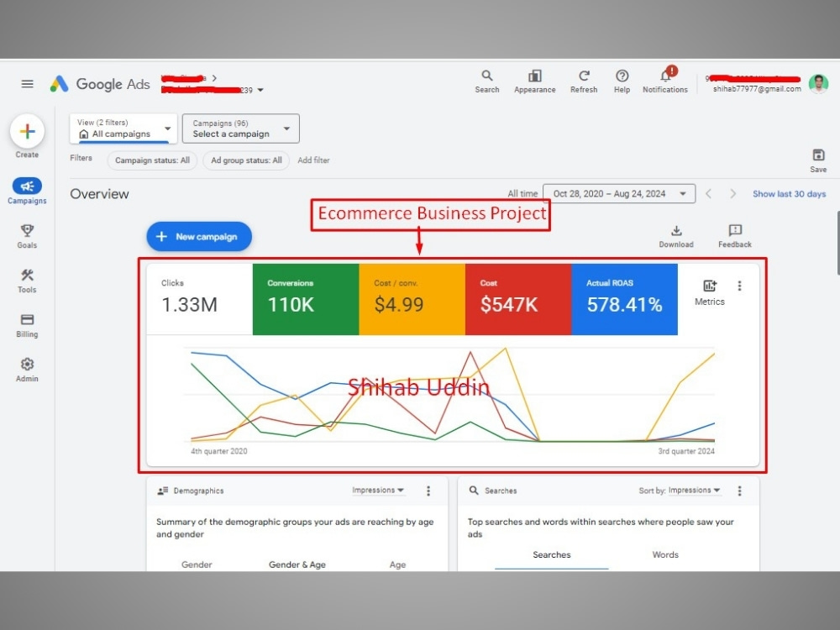Open the Notifications bell

pos(664,81)
